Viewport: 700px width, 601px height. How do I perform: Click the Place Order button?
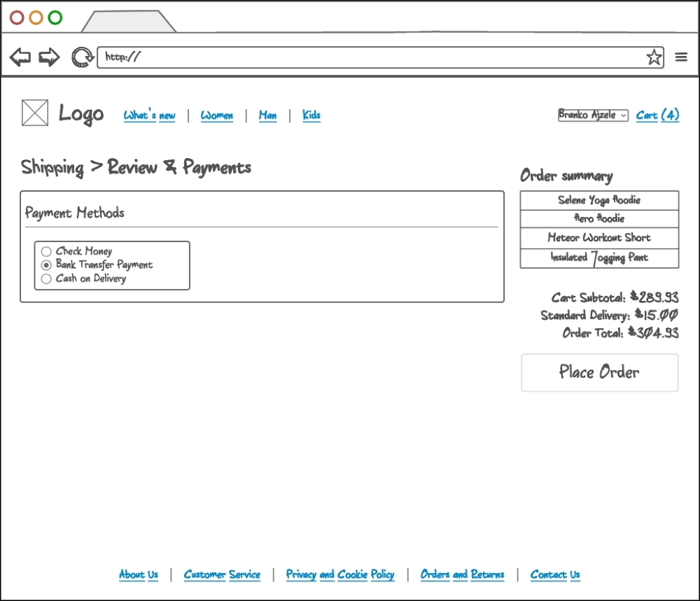pyautogui.click(x=599, y=372)
